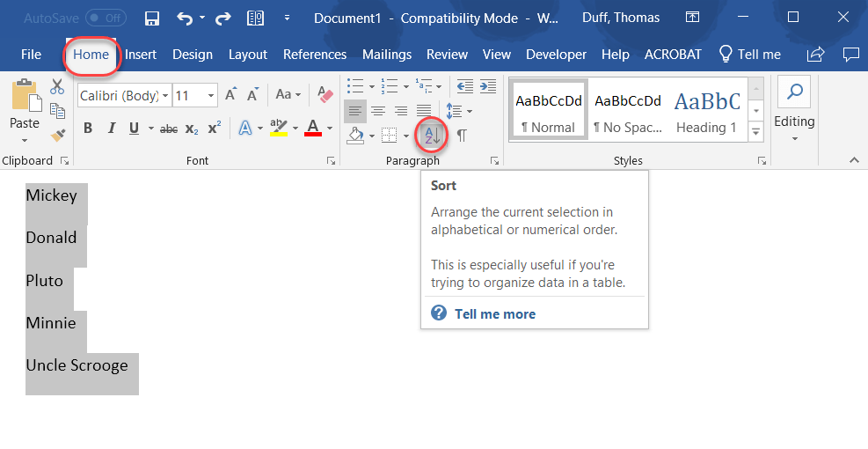Open the Editing group dropdown
The height and width of the screenshot is (449, 868).
coord(794,138)
